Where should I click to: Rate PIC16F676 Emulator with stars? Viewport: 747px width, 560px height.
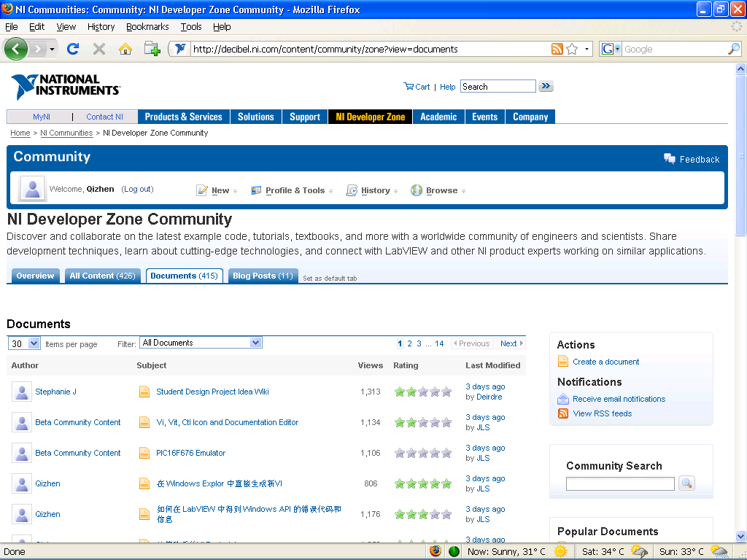(422, 453)
